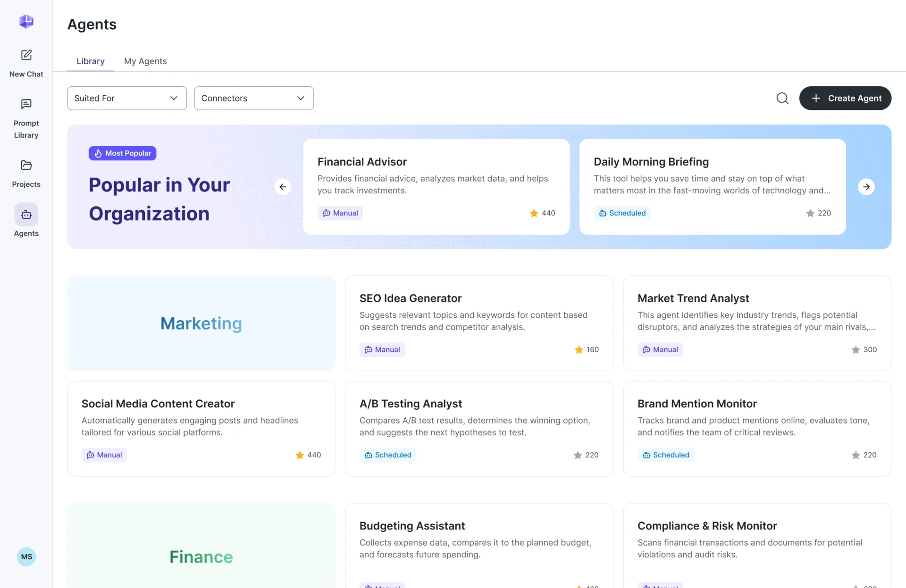Click Budgeting Assistant description text

tap(475, 549)
